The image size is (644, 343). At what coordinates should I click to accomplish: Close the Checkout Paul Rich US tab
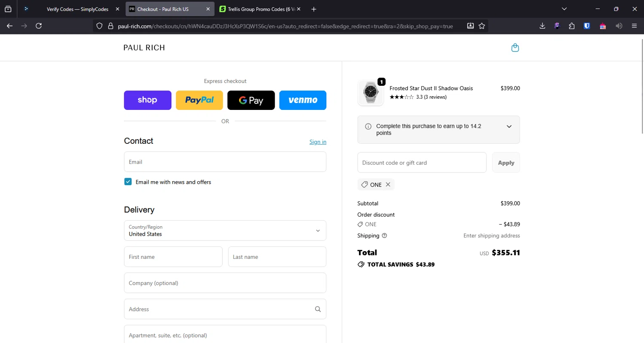point(208,9)
